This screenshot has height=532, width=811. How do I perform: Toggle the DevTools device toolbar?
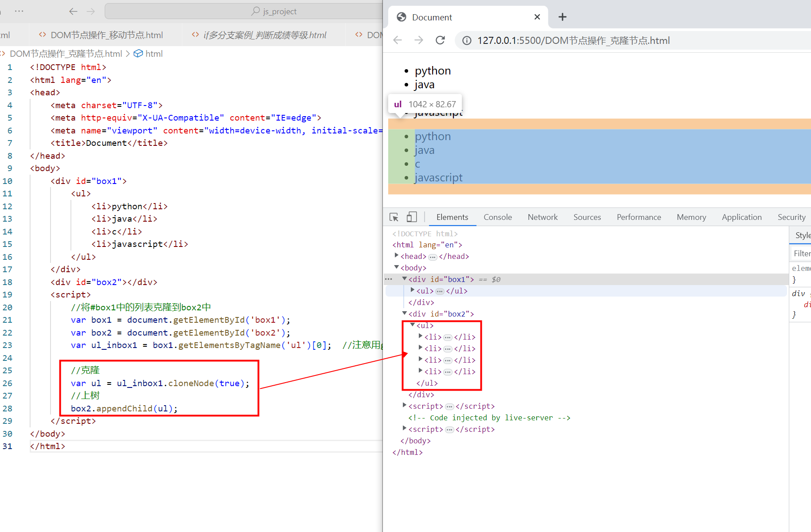pos(412,217)
